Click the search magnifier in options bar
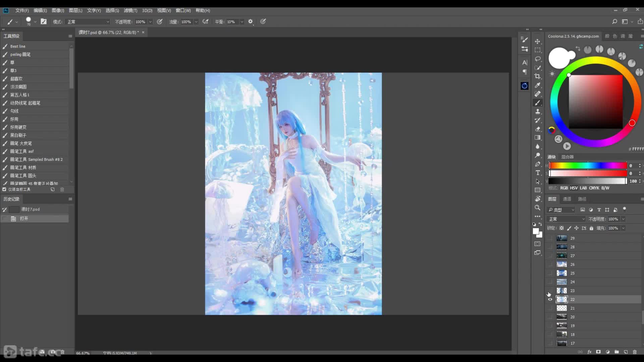644x362 pixels. pos(614,21)
